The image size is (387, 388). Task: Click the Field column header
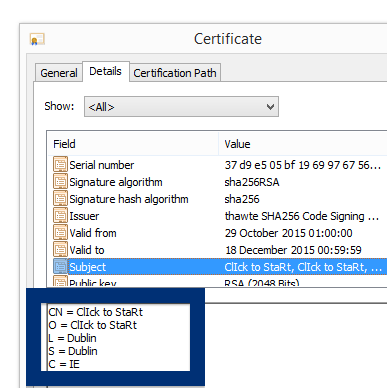tap(64, 144)
